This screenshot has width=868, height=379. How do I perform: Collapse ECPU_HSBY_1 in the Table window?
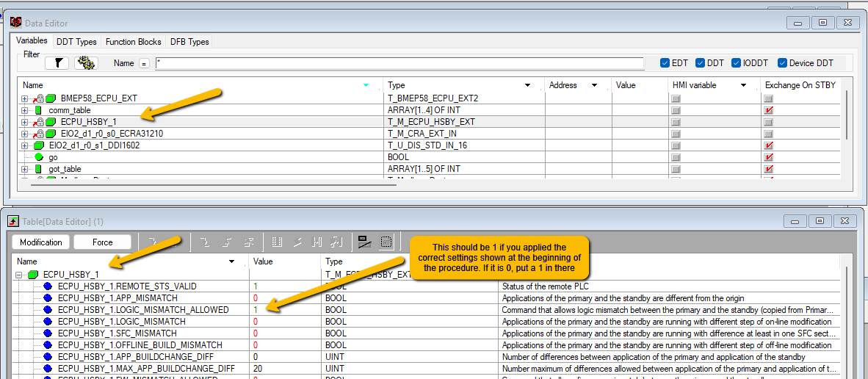click(18, 275)
